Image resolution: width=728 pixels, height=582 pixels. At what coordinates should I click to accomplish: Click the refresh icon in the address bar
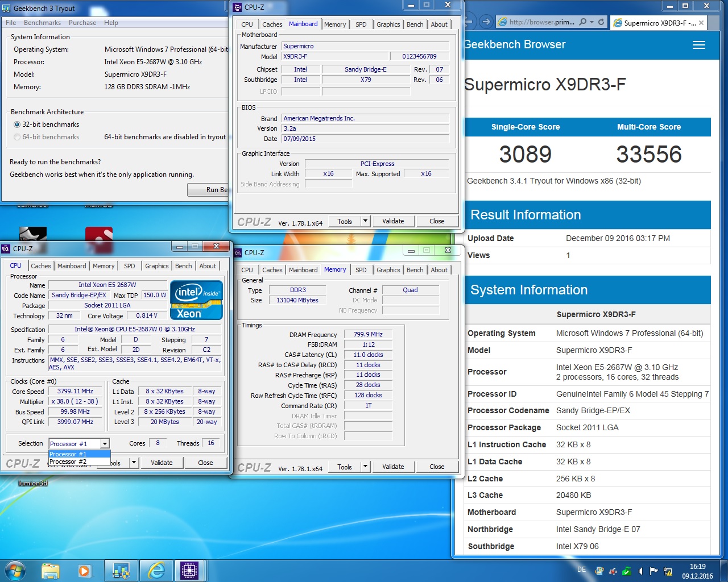pyautogui.click(x=601, y=22)
